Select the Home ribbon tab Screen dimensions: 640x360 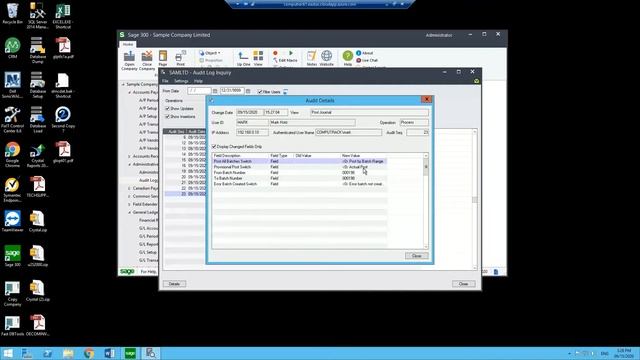(128, 44)
